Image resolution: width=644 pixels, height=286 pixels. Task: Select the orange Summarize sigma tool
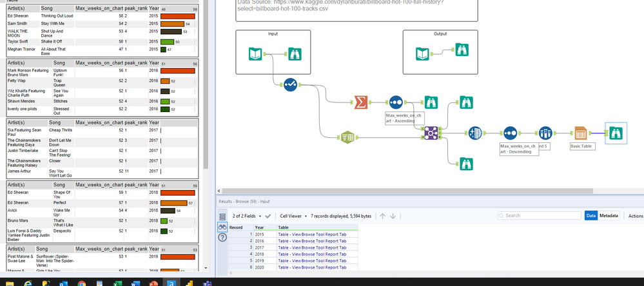coord(361,102)
